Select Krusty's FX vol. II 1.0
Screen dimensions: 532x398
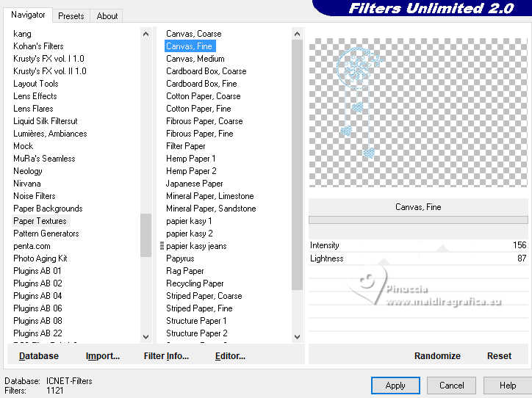pos(50,71)
